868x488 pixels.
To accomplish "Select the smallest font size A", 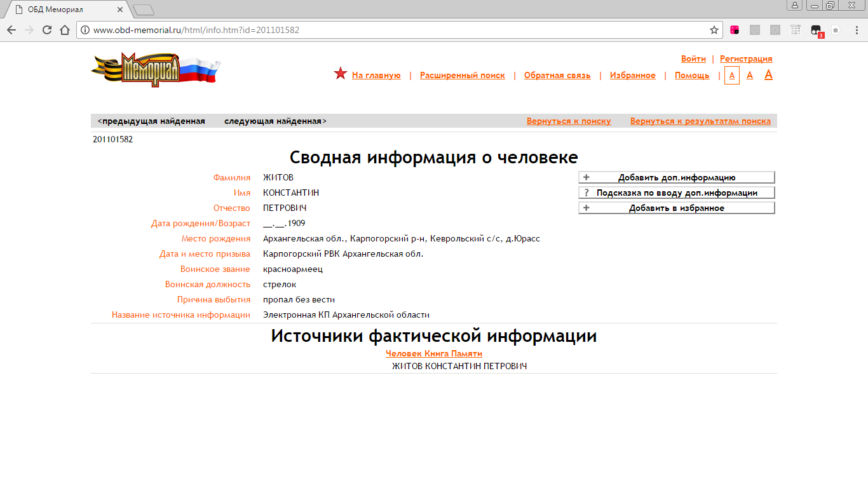I will (732, 75).
